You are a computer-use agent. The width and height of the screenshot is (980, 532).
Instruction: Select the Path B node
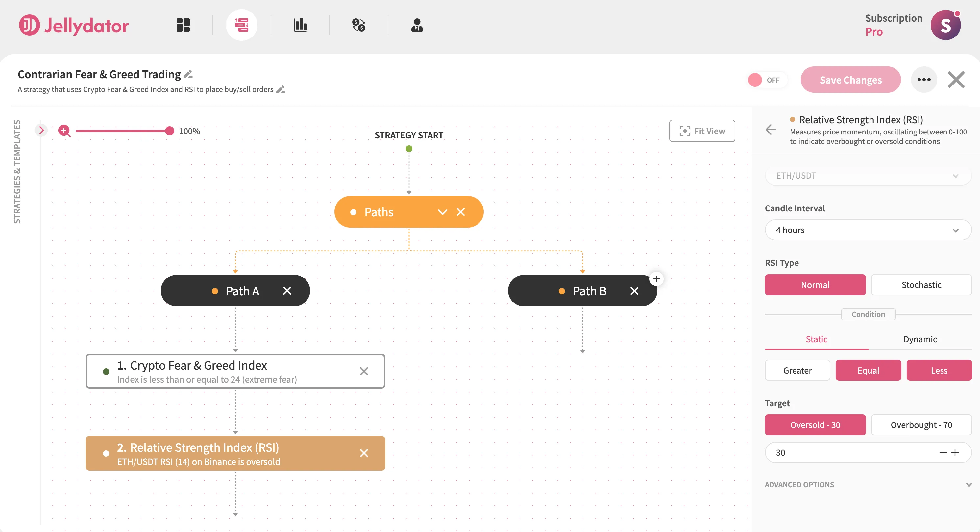click(x=582, y=291)
